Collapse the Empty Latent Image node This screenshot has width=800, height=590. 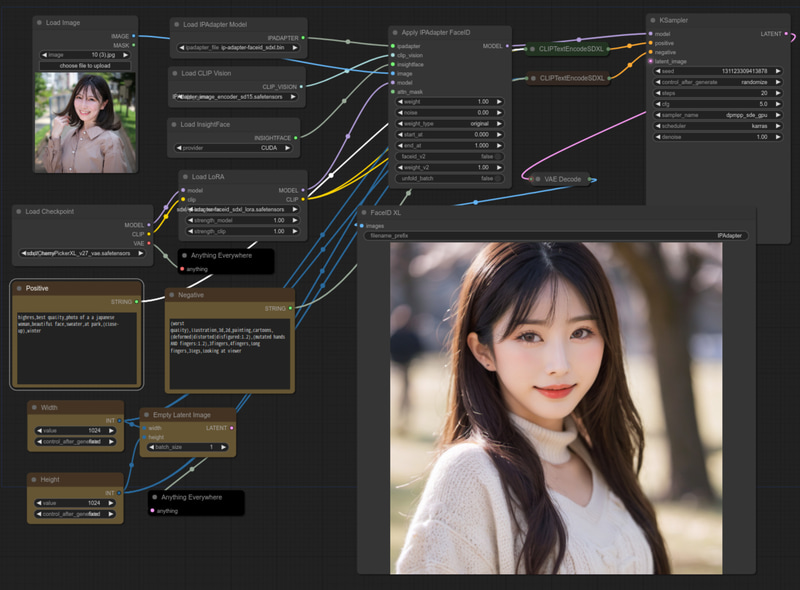(146, 415)
